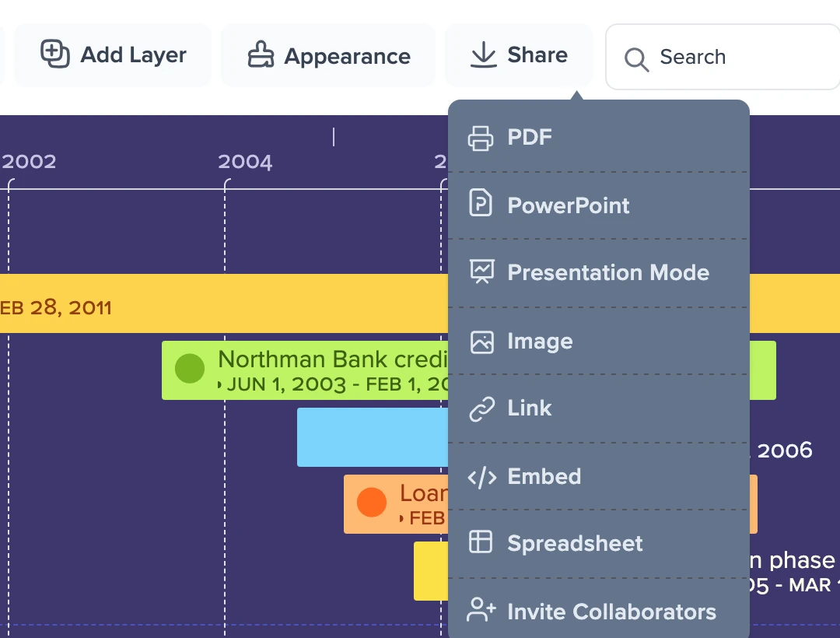Image resolution: width=840 pixels, height=638 pixels.
Task: Expand the arrow beside JUN 1, 2003
Action: [219, 384]
